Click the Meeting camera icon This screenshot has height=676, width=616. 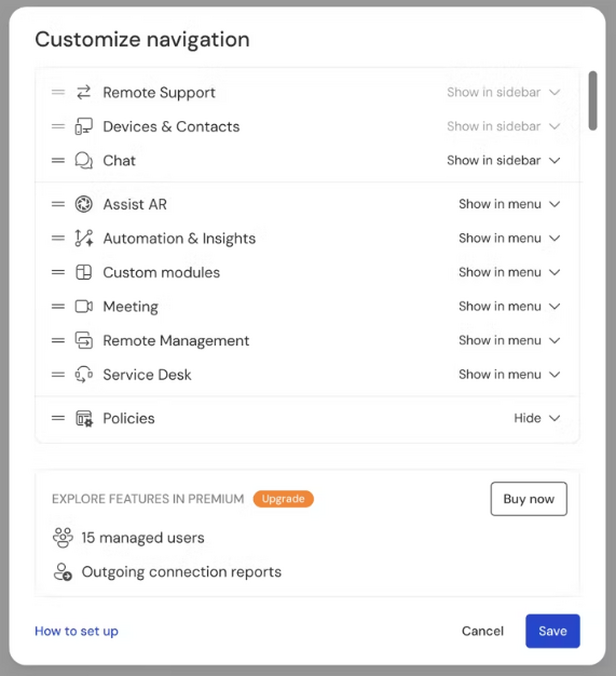point(84,306)
